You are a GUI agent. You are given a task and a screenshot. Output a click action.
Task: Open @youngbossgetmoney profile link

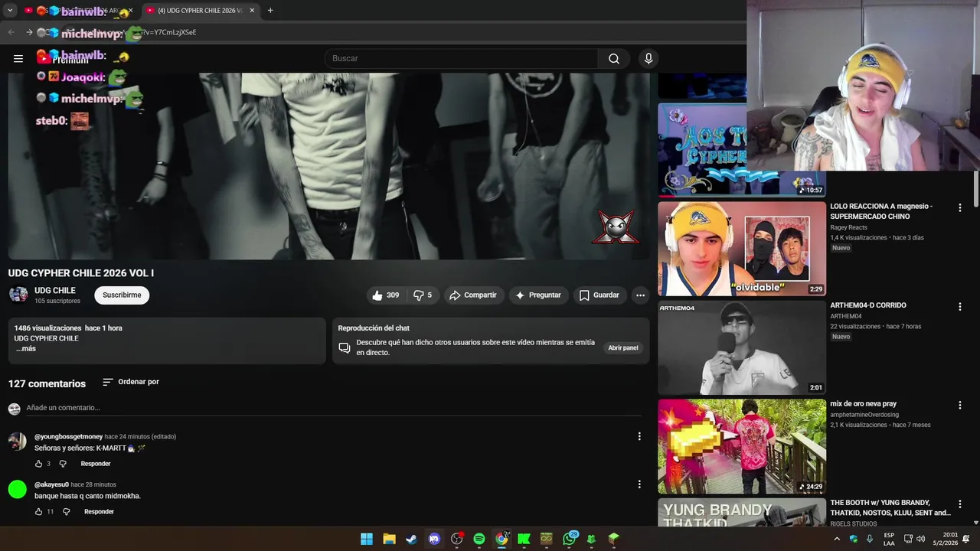coord(68,436)
